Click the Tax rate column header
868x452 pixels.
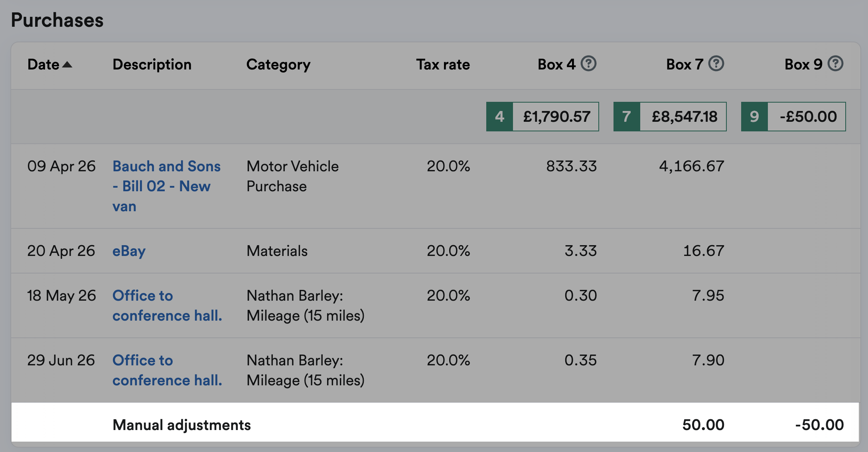click(x=443, y=65)
